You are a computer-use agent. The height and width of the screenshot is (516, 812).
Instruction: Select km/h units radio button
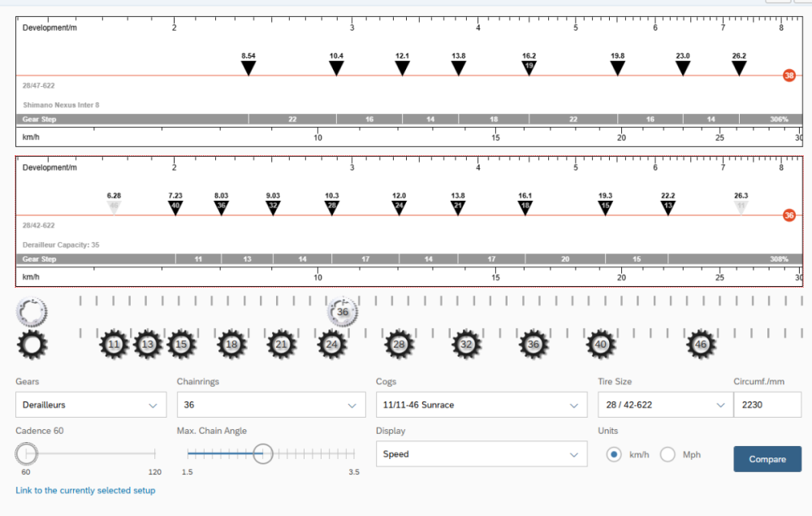tap(614, 454)
